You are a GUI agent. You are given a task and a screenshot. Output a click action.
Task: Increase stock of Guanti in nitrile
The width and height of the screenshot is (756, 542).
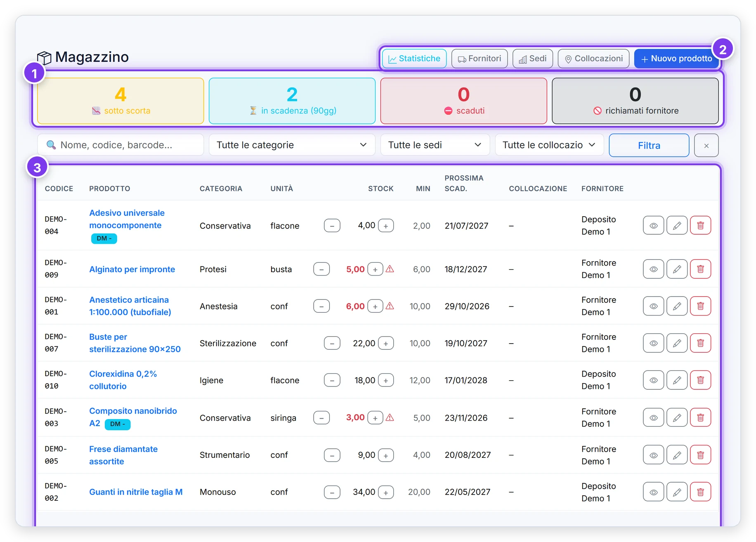tap(386, 492)
